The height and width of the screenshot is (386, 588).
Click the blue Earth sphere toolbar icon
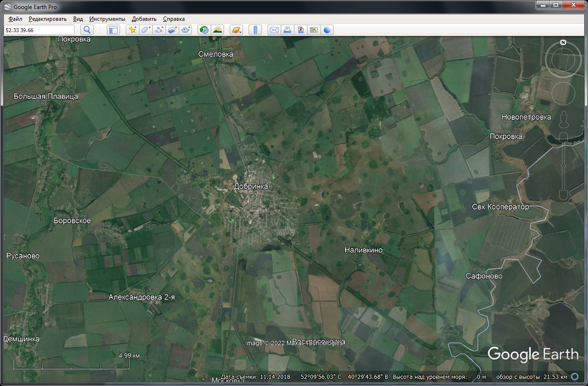click(x=327, y=30)
